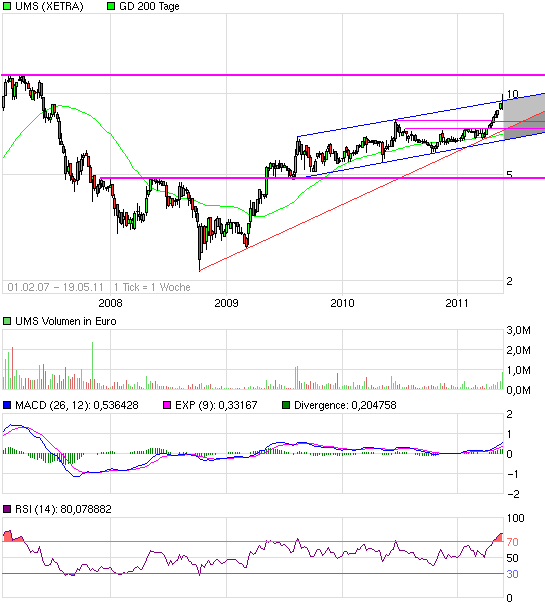Click the price axis label 5

509,174
